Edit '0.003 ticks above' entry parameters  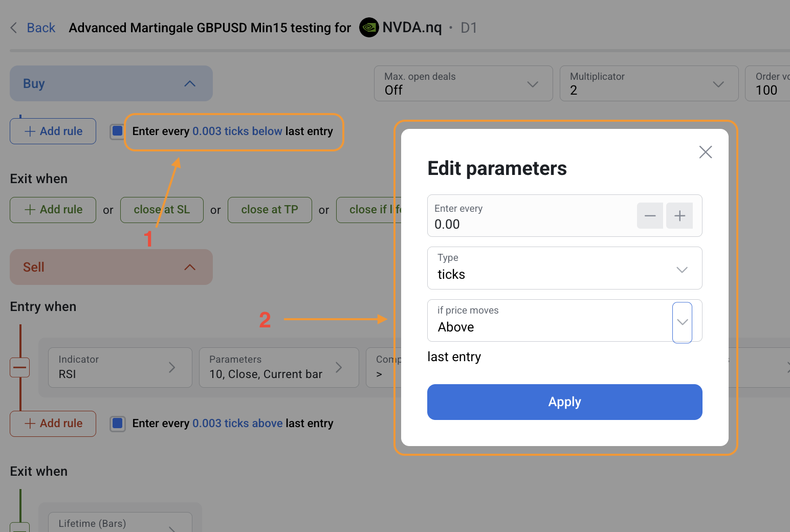(x=237, y=424)
